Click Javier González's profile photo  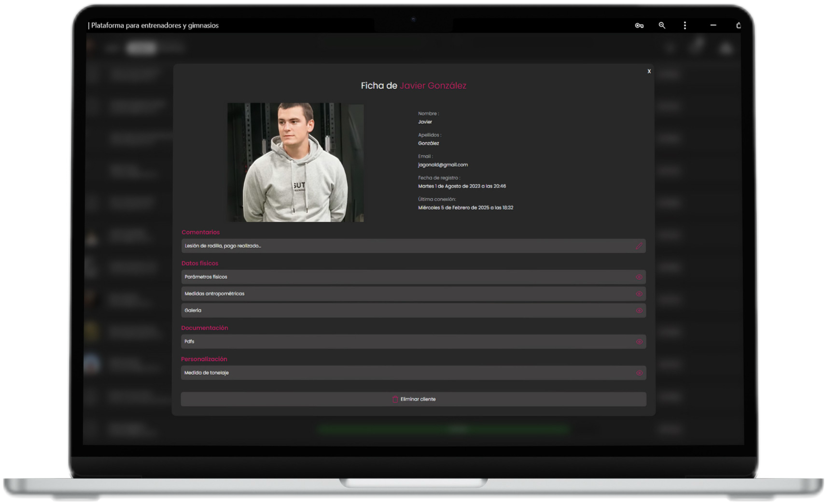pos(296,162)
